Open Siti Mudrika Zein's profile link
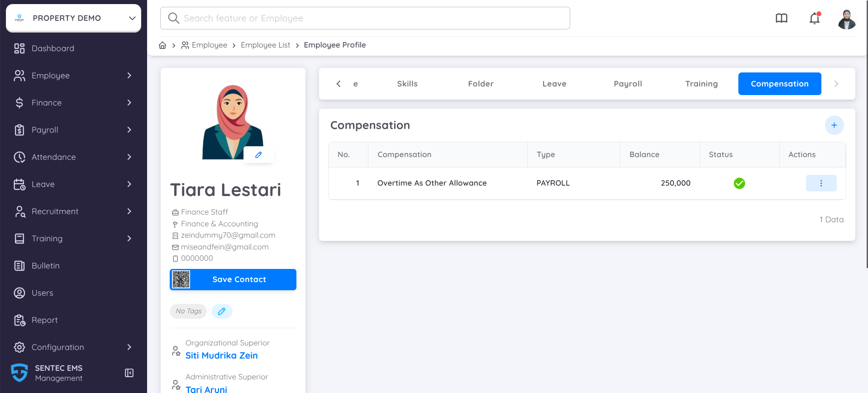 coord(221,355)
